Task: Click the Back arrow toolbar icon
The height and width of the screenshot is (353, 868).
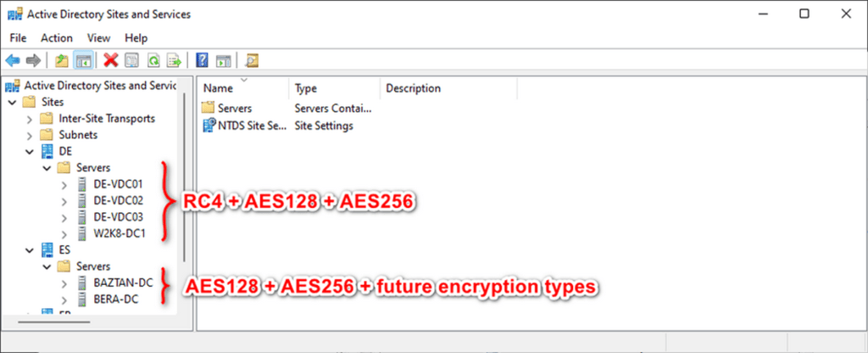Action: pyautogui.click(x=13, y=60)
